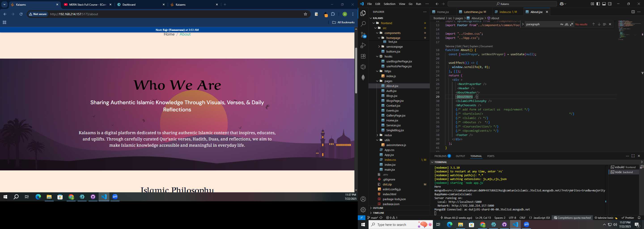
Task: Toggle Use Regular Expression in find widget
Action: 572,24
